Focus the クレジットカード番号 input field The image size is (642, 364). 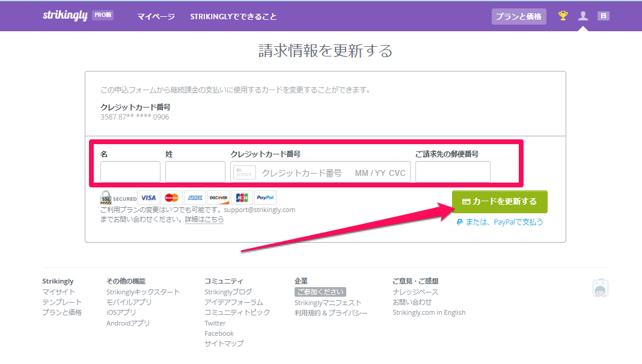[320, 172]
